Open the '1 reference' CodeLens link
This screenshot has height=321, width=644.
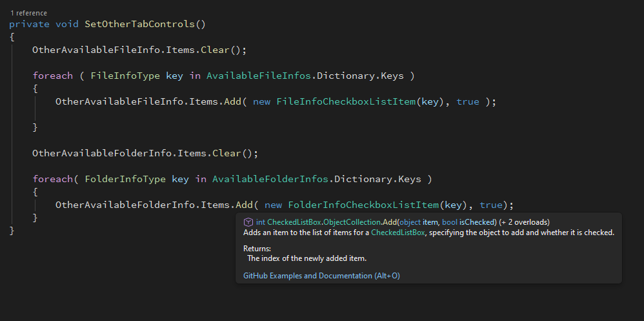pos(28,13)
